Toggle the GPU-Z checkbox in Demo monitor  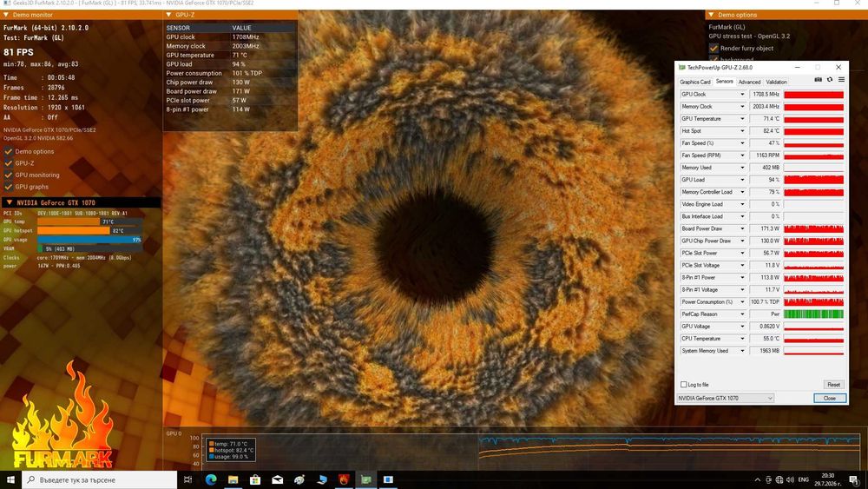[9, 162]
